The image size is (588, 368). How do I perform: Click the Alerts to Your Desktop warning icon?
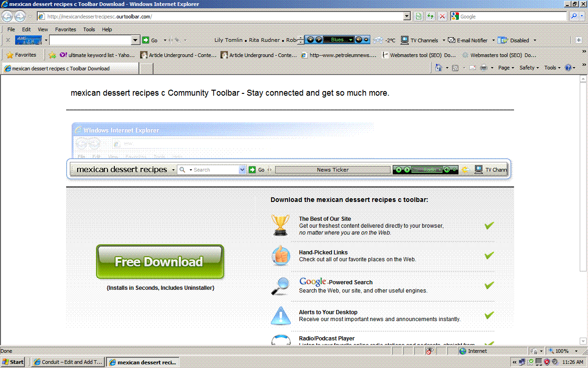(x=280, y=316)
